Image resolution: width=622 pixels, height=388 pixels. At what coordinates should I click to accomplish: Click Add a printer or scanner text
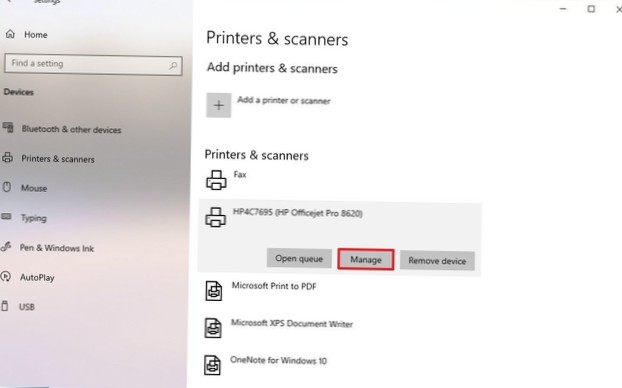pos(284,101)
